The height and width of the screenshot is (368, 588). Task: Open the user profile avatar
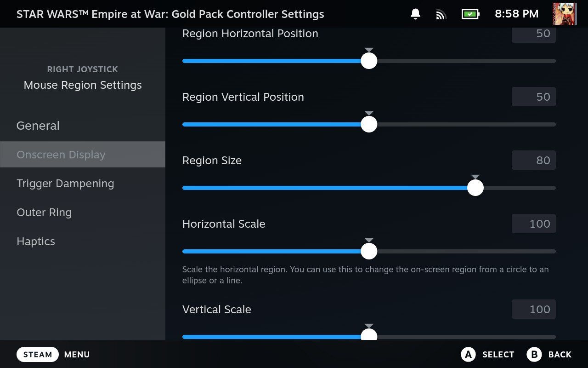(564, 14)
